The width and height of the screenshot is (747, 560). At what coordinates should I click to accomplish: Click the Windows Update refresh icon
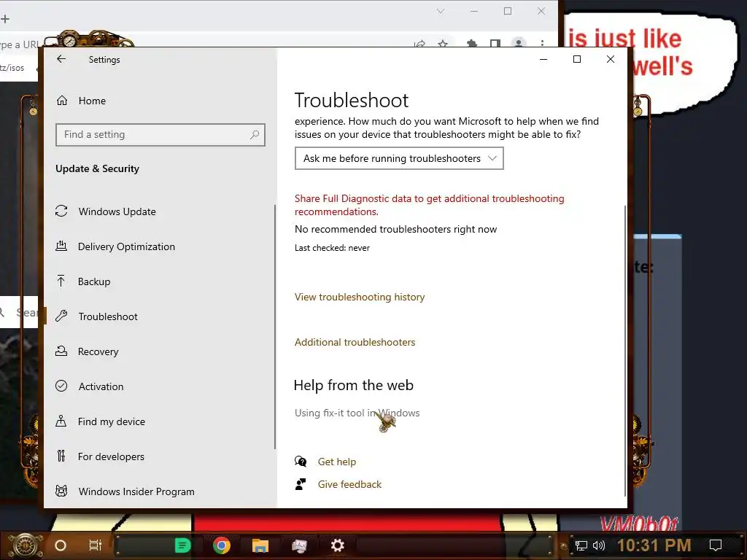[x=61, y=211]
